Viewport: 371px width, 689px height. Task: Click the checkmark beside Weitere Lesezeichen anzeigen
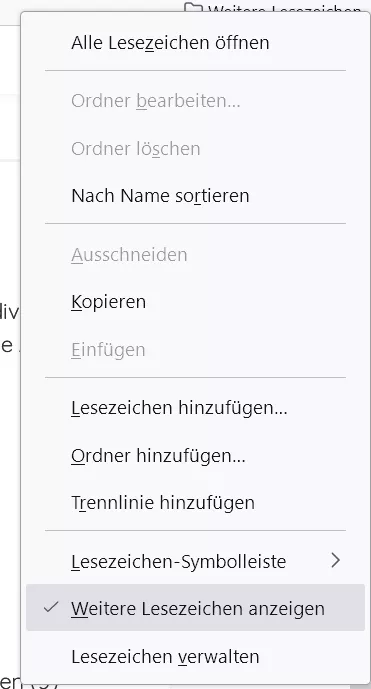[x=51, y=607]
